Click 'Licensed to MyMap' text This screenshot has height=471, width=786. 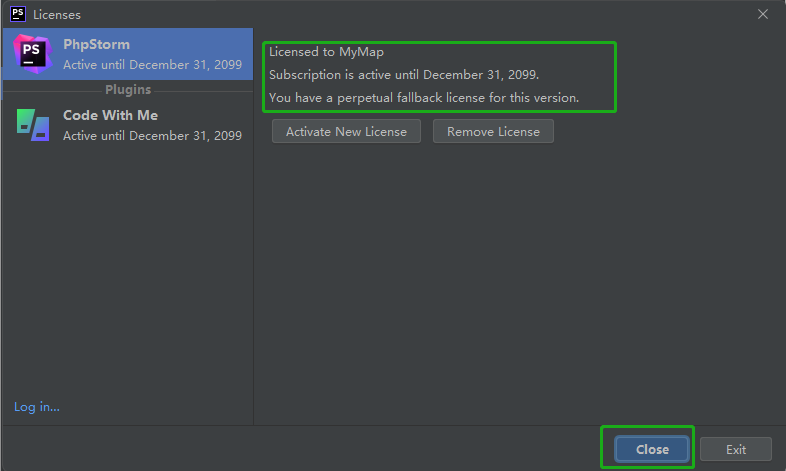326,52
